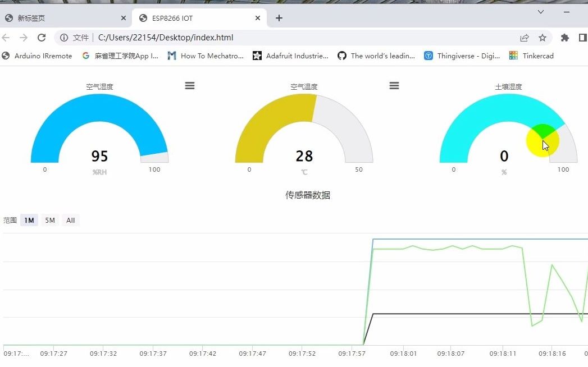Viewport: 588px width, 367px height.
Task: Open the side panel icon
Action: [x=583, y=38]
